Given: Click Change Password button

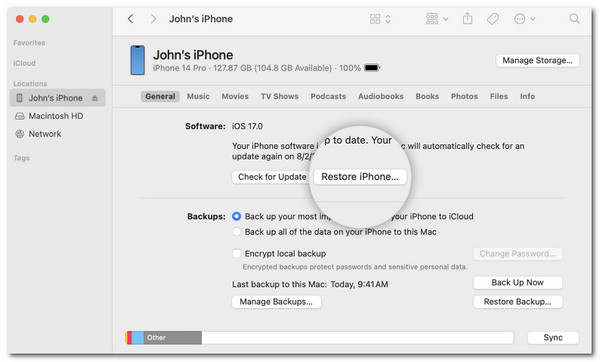Looking at the screenshot, I should click(517, 254).
